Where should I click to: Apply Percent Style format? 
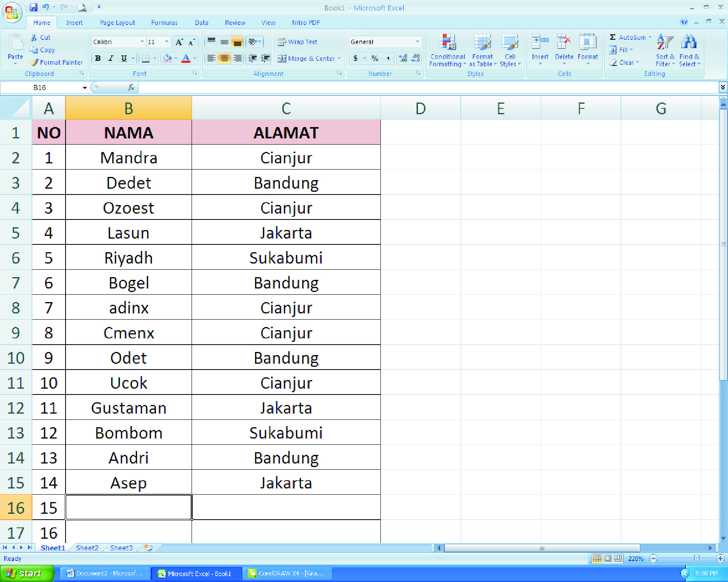(x=375, y=58)
